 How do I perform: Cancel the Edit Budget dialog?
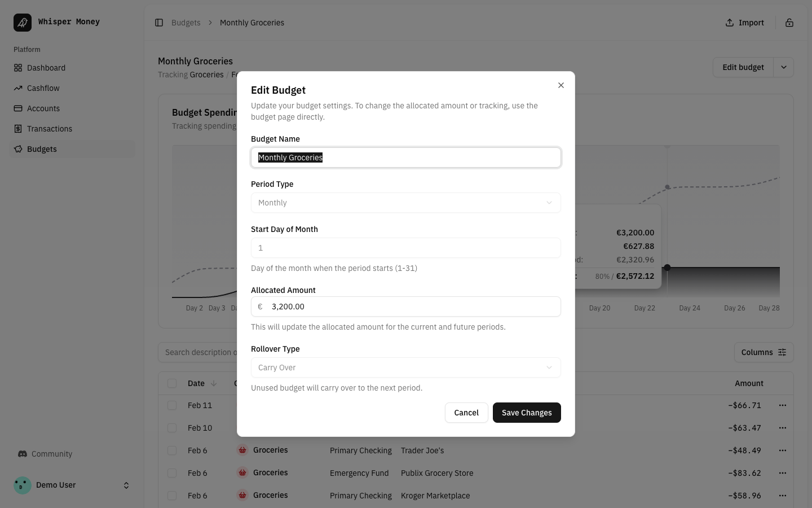(466, 413)
